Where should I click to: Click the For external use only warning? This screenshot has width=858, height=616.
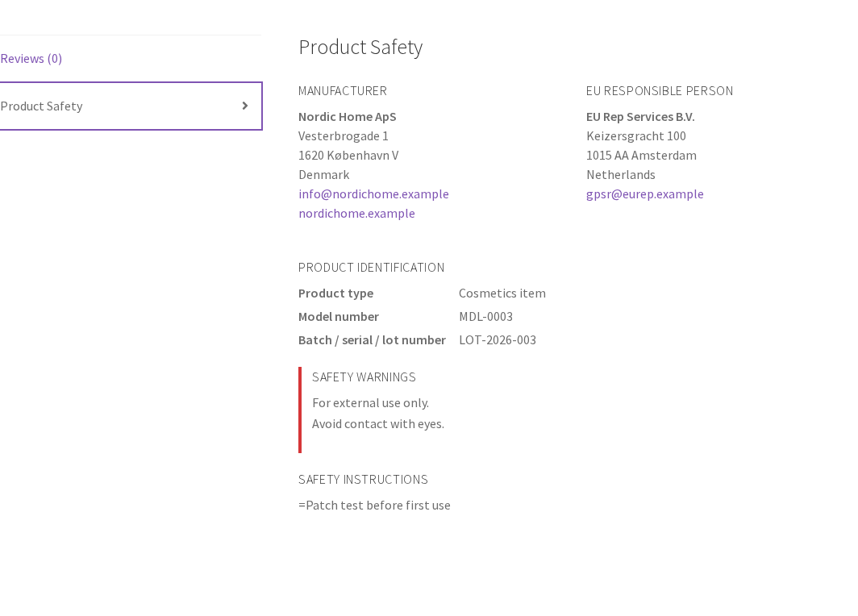[x=370, y=403]
